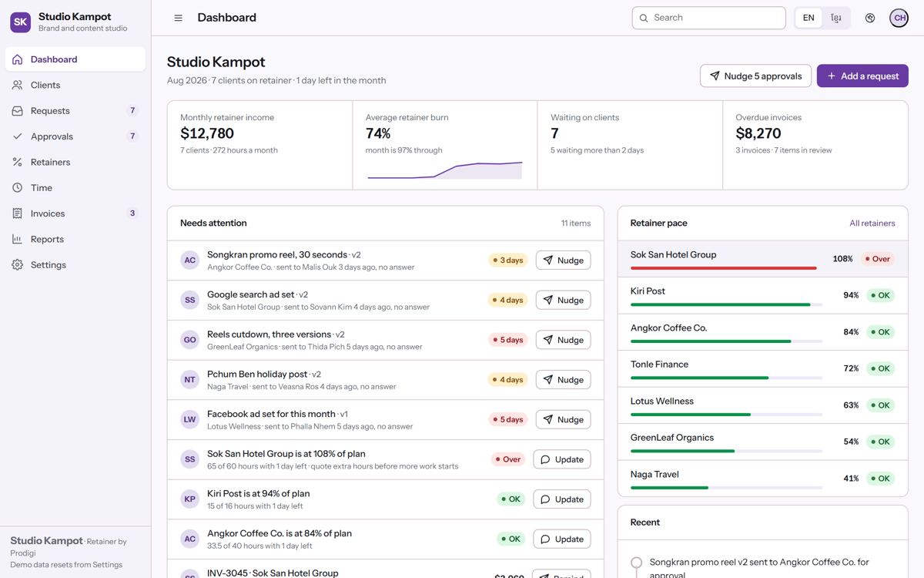Screen dimensions: 924x578
Task: Nudge the Reels cutdown approval
Action: click(x=563, y=340)
